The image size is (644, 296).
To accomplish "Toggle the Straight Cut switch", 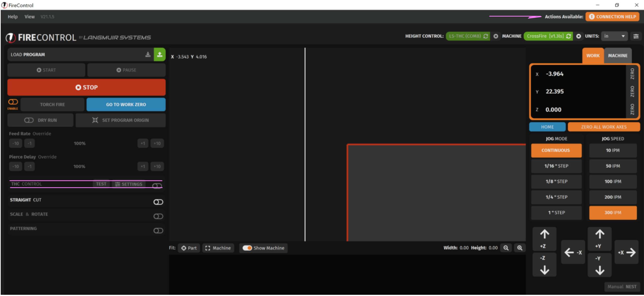I will click(158, 202).
